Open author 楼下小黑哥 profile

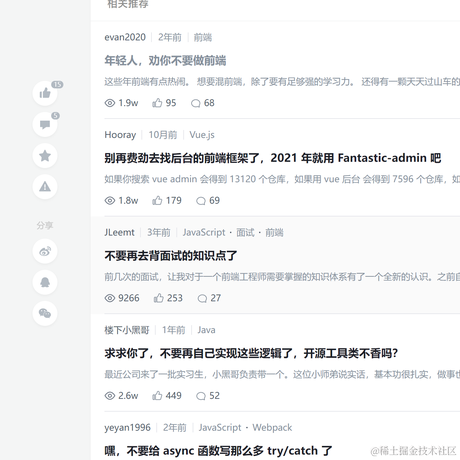click(x=127, y=330)
